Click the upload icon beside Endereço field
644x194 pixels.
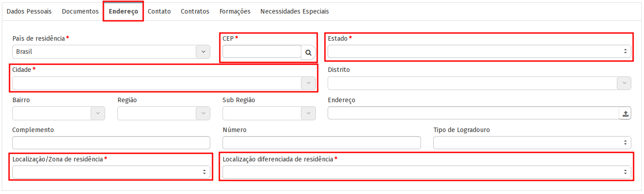[x=625, y=113]
